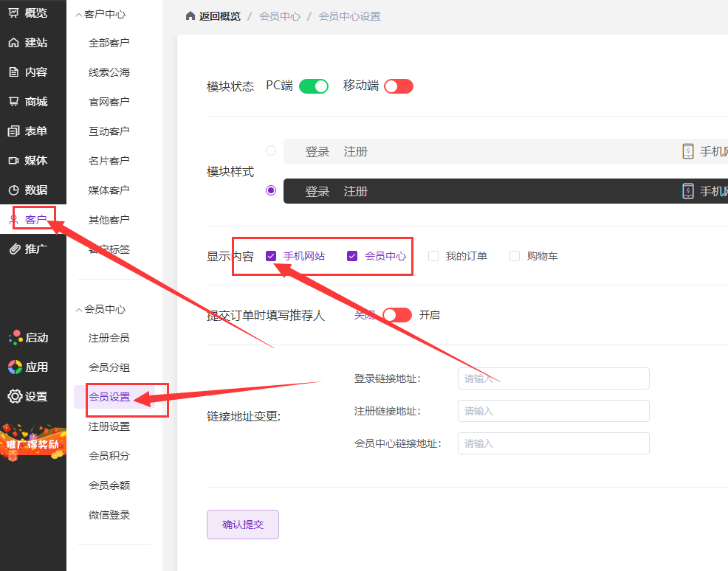This screenshot has width=728, height=571.
Task: Open the 商城 shop cart icon
Action: [x=13, y=102]
